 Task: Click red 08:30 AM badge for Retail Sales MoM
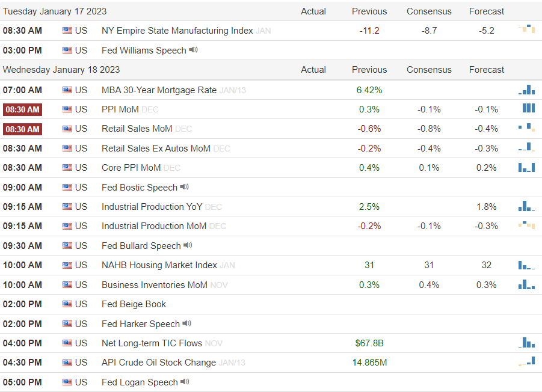click(22, 129)
